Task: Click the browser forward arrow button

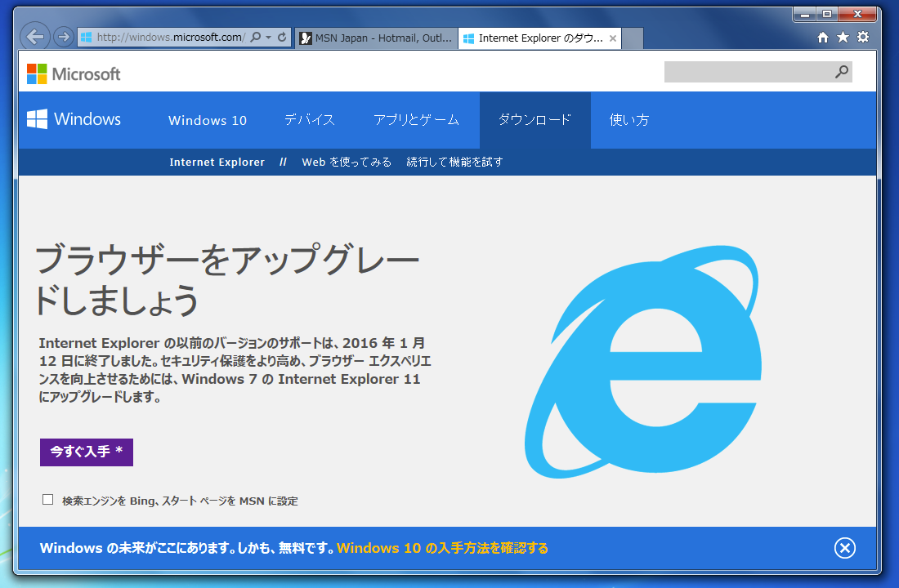Action: point(64,38)
